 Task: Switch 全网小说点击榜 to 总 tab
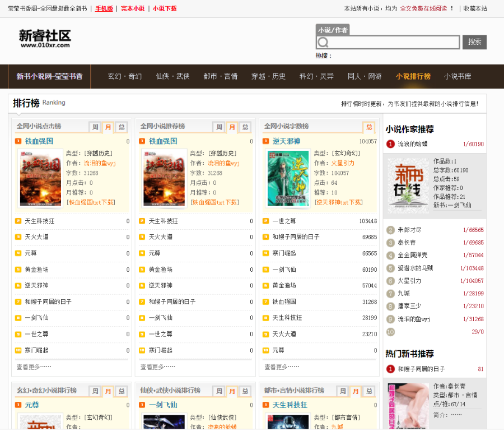coord(122,127)
